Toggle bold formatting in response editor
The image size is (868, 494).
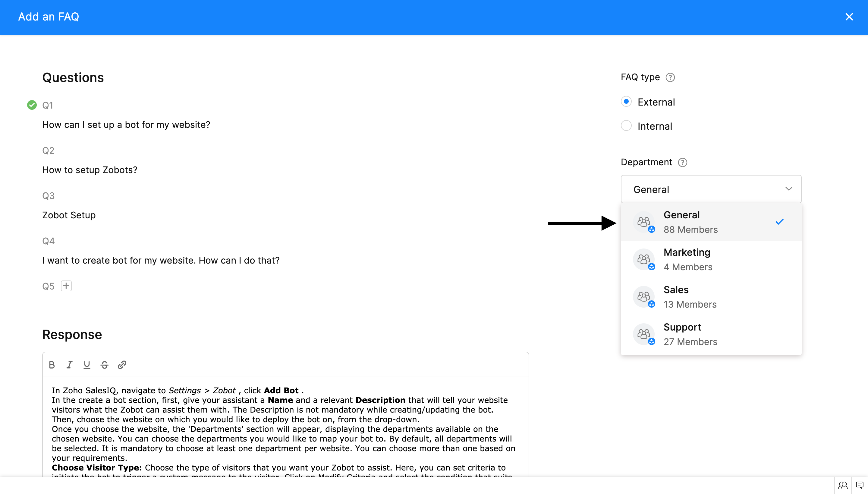52,365
